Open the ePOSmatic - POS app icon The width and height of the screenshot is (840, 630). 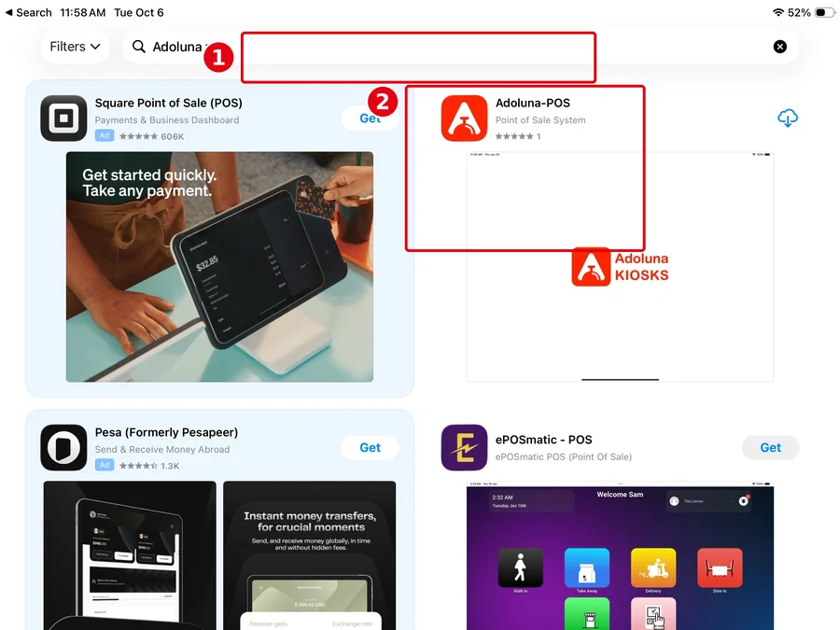[465, 448]
